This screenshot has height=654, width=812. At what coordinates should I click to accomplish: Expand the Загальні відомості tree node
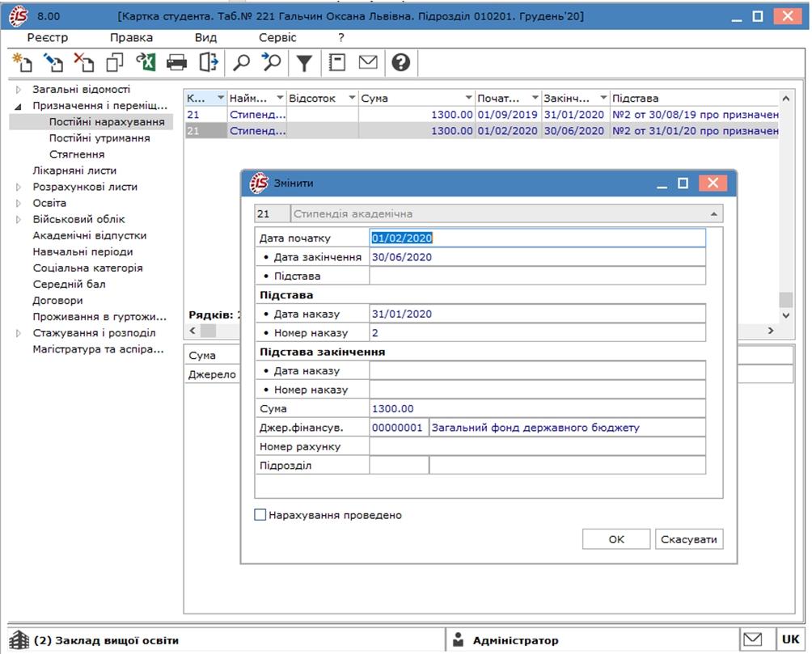click(x=19, y=90)
